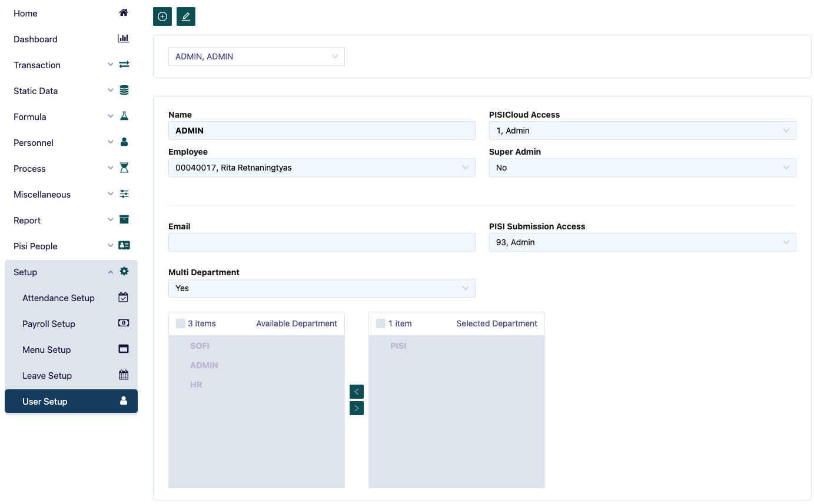Click the Attendance Setup calendar icon

point(123,297)
